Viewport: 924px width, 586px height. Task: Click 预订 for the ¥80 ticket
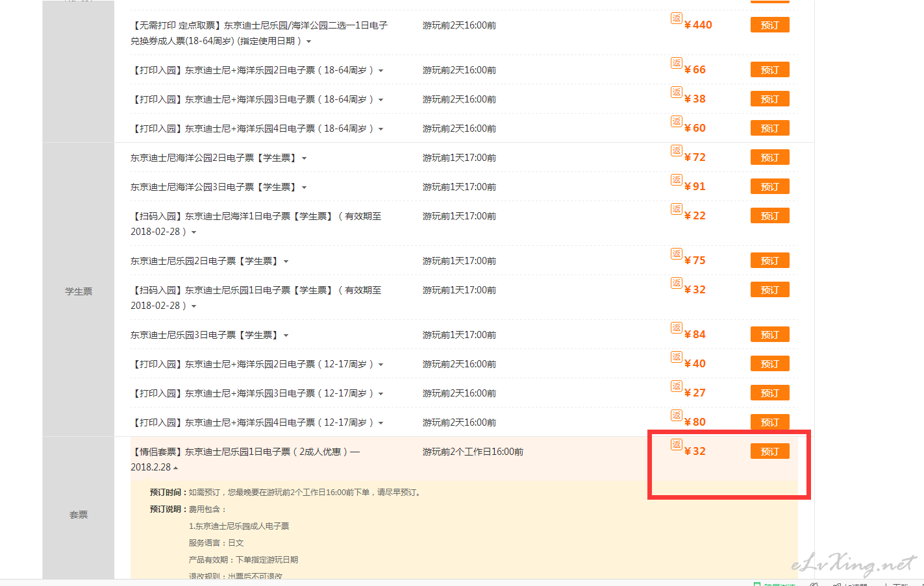(769, 422)
